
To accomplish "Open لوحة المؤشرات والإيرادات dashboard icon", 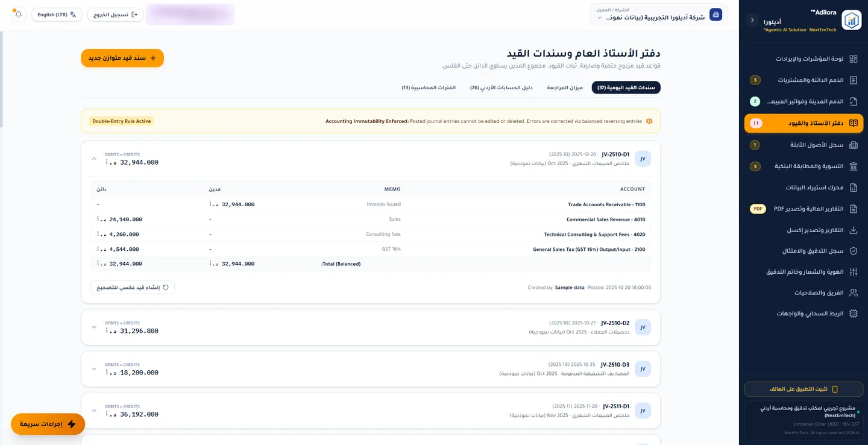I will pyautogui.click(x=853, y=59).
